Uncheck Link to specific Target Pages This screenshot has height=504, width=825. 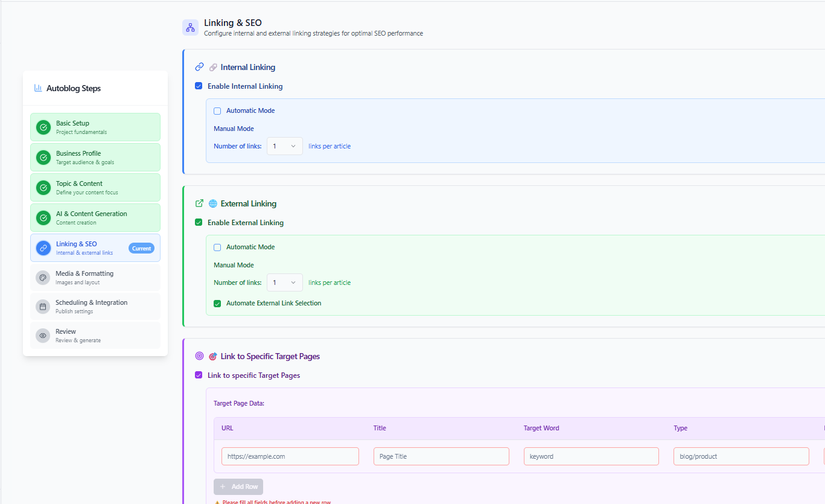199,375
